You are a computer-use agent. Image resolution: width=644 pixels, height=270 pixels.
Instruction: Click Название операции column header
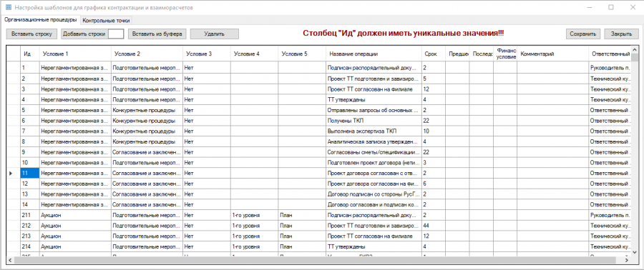pyautogui.click(x=374, y=54)
